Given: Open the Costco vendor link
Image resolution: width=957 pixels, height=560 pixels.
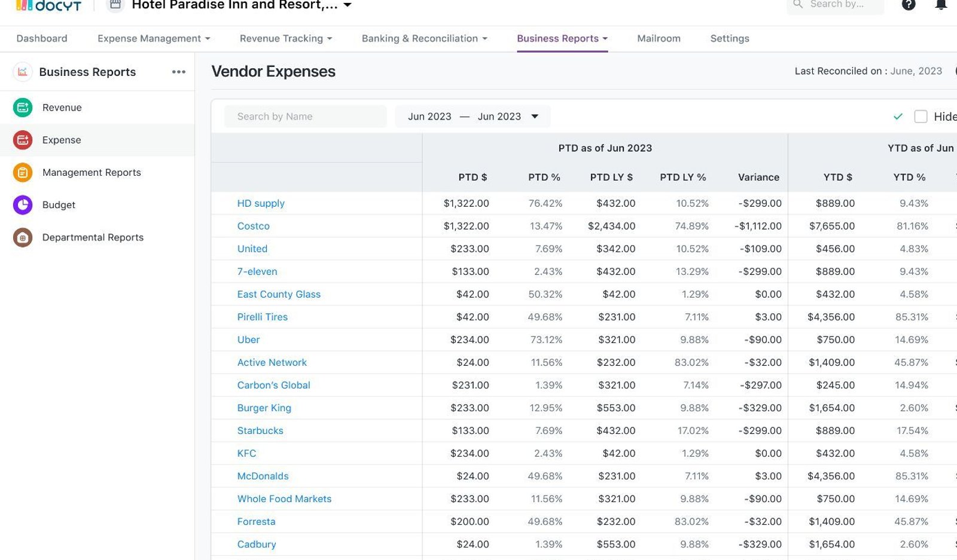Looking at the screenshot, I should point(254,226).
